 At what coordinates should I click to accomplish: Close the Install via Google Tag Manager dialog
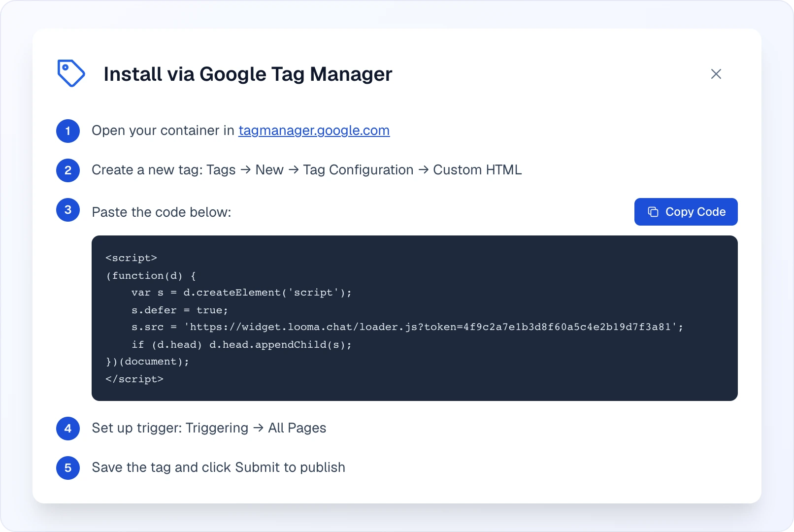716,74
